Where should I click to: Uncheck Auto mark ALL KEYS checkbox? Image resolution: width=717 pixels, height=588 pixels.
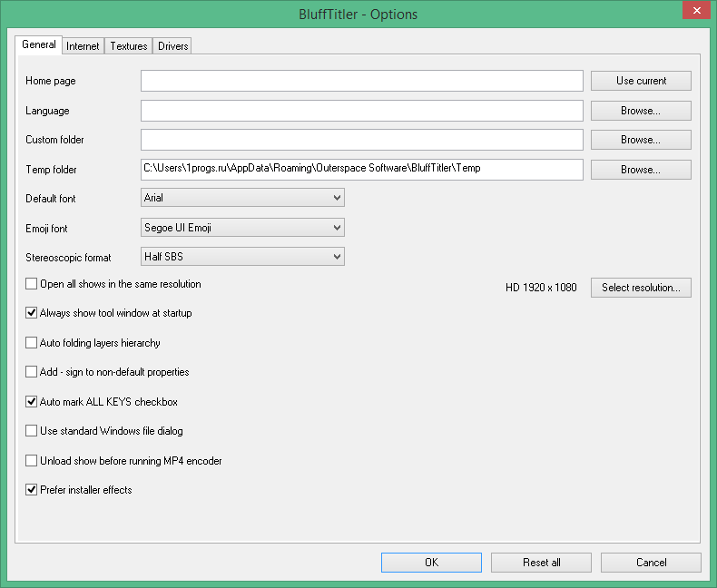click(x=32, y=401)
